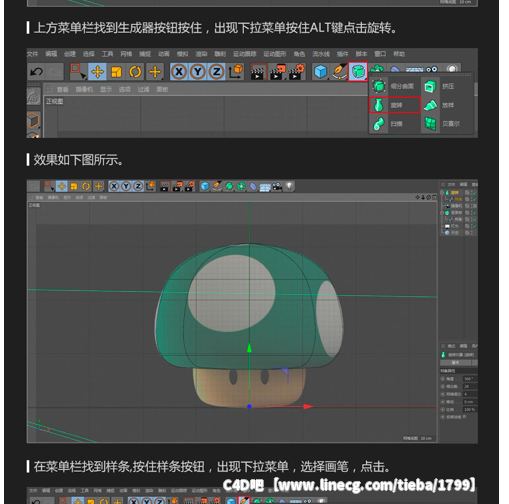This screenshot has width=509, height=504.
Task: Select the Move tool above the mushroom viewport
Action: [x=62, y=186]
